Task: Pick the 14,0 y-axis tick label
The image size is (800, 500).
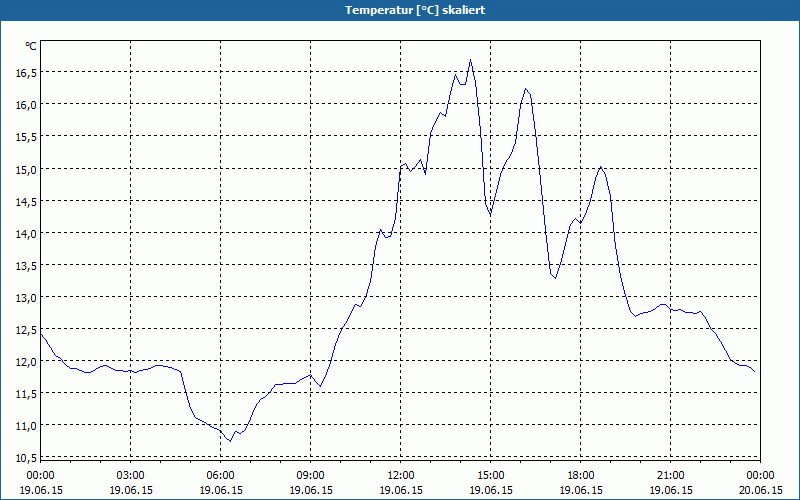Action: pyautogui.click(x=27, y=234)
